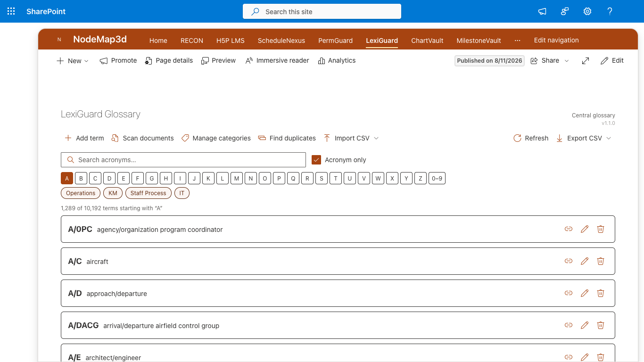The width and height of the screenshot is (644, 362).
Task: Delete the A/0PC term
Action: [x=601, y=229]
